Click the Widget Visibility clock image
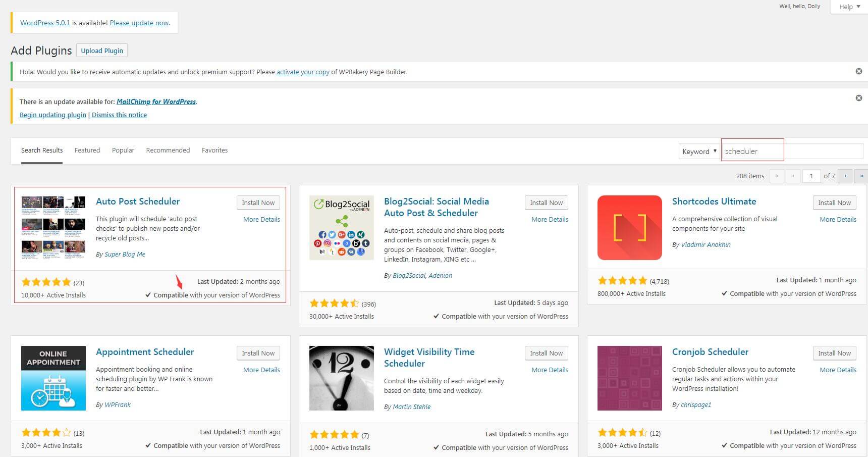The height and width of the screenshot is (457, 868). [342, 378]
